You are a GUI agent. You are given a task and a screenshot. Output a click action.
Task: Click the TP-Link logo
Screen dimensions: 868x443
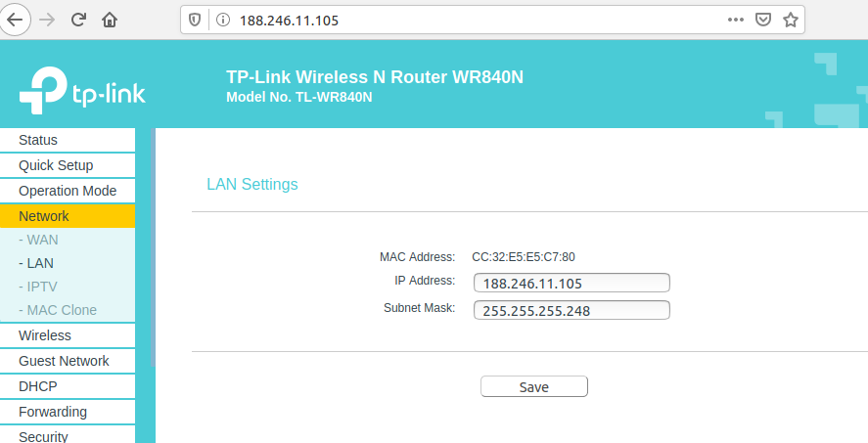82,89
